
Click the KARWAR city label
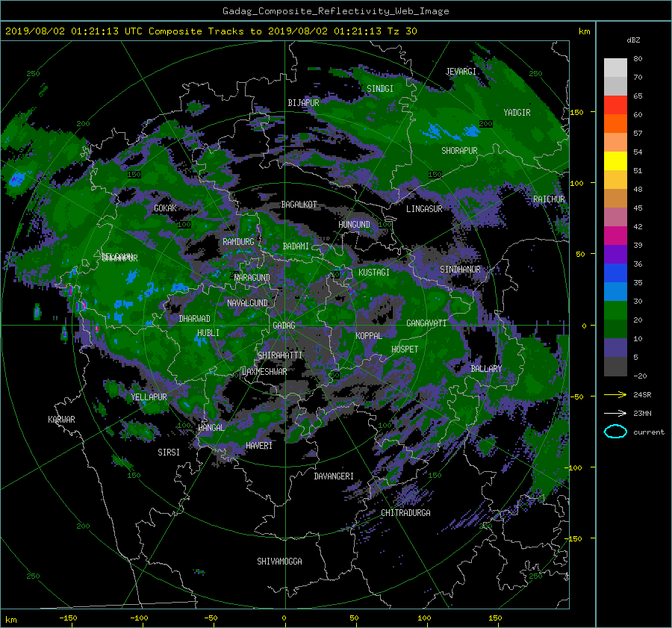(61, 419)
